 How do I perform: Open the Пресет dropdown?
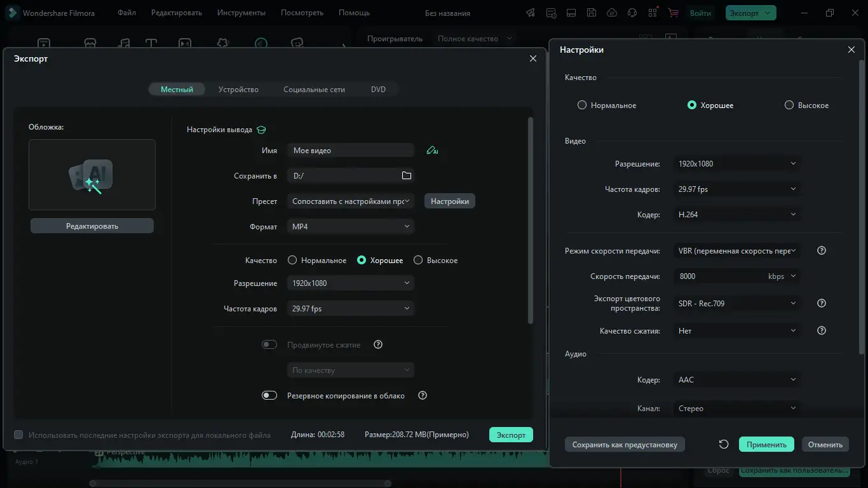351,201
